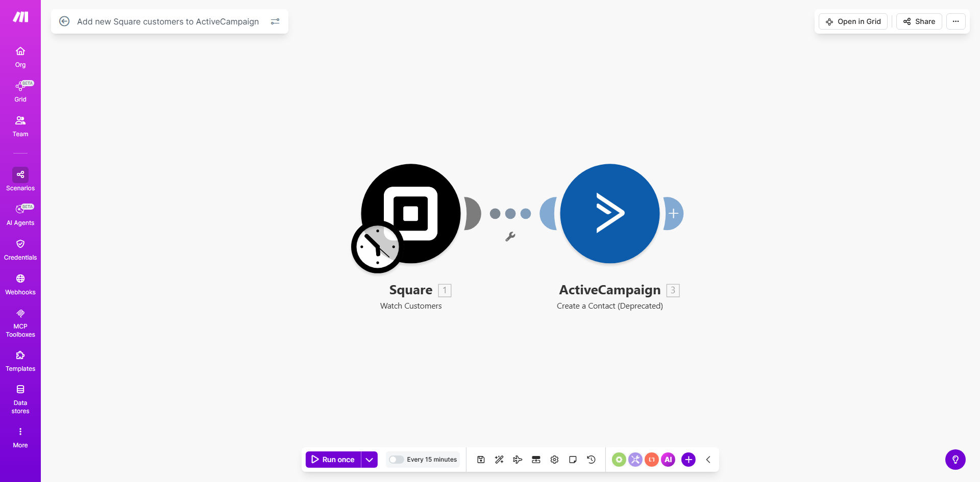Open scenario inputs and outputs icon
This screenshot has width=980, height=482.
pyautogui.click(x=536, y=460)
